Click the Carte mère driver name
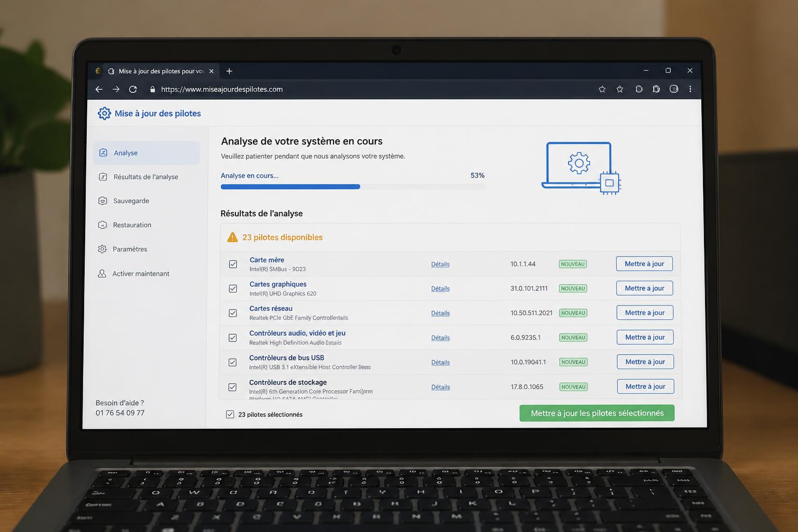798x532 pixels. tap(267, 260)
